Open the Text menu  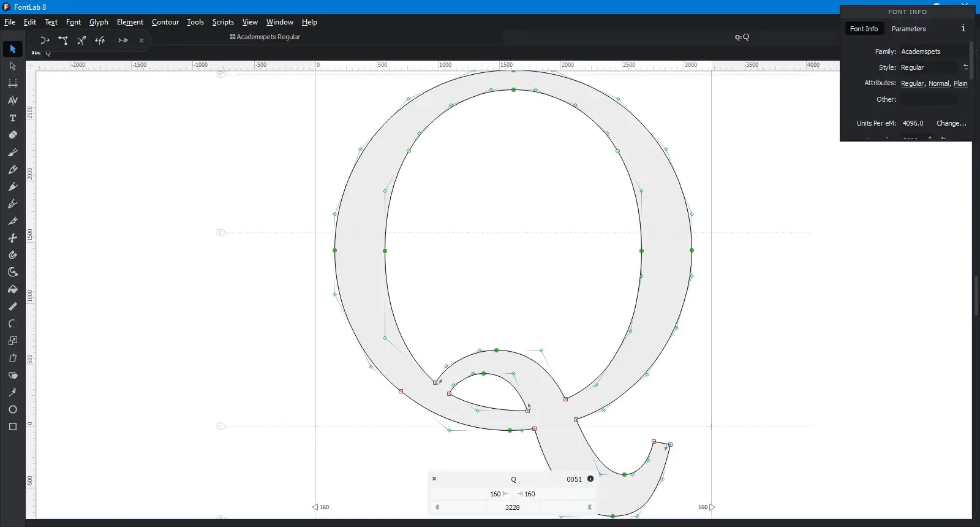[x=51, y=22]
